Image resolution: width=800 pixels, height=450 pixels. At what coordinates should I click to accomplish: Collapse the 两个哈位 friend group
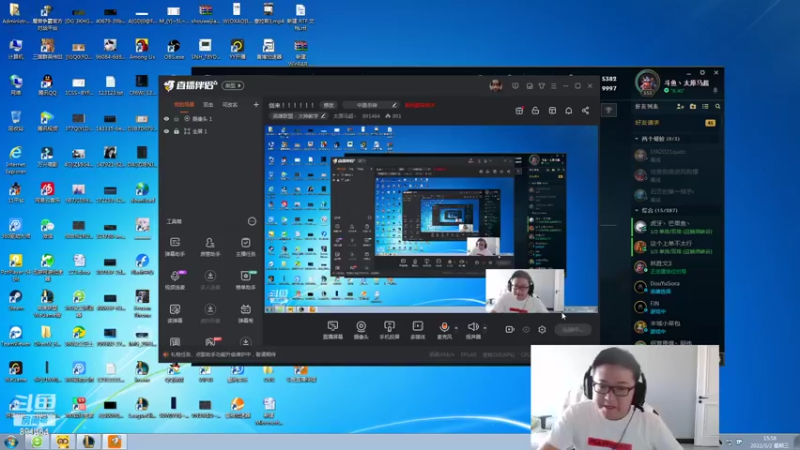click(x=637, y=139)
